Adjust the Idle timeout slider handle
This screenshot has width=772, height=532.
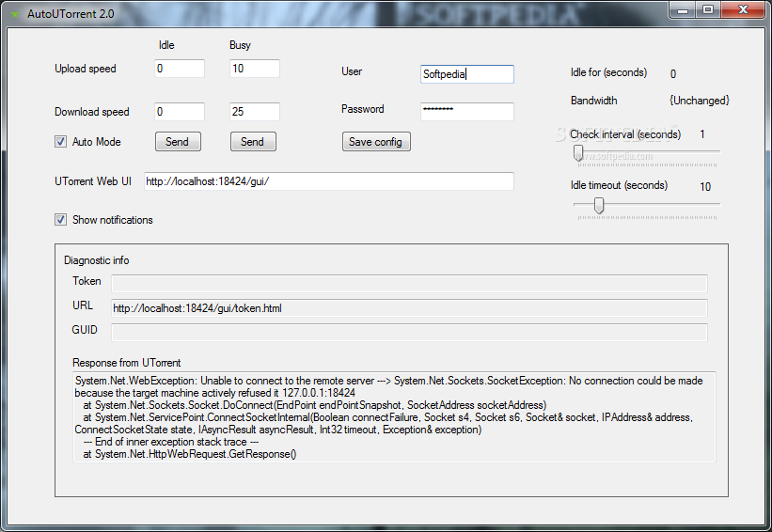(599, 205)
